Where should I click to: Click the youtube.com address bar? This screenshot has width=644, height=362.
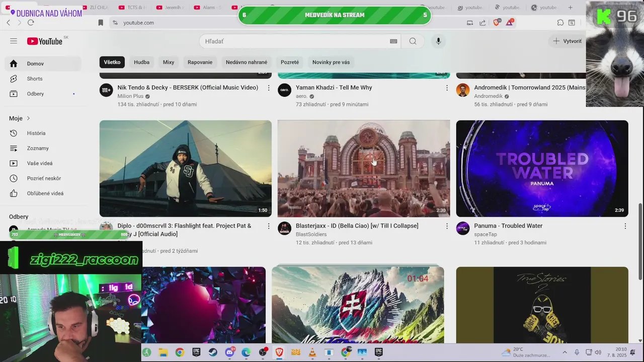(284, 23)
